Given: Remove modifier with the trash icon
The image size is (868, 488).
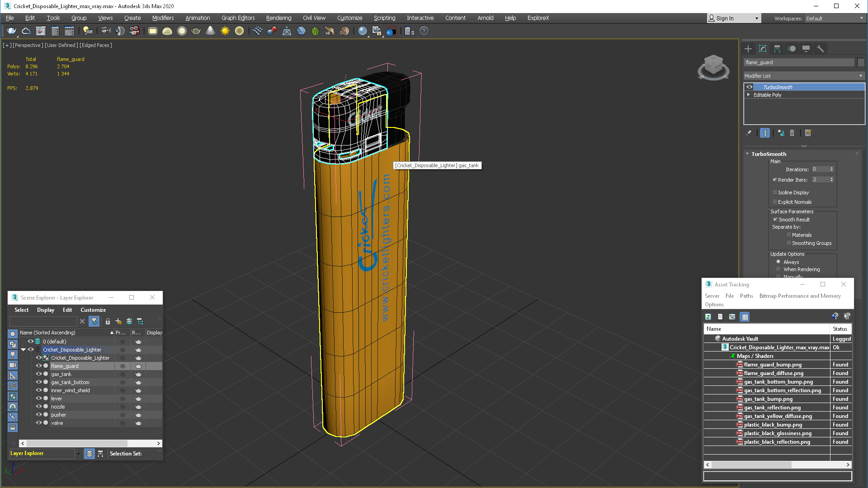Looking at the screenshot, I should (792, 133).
